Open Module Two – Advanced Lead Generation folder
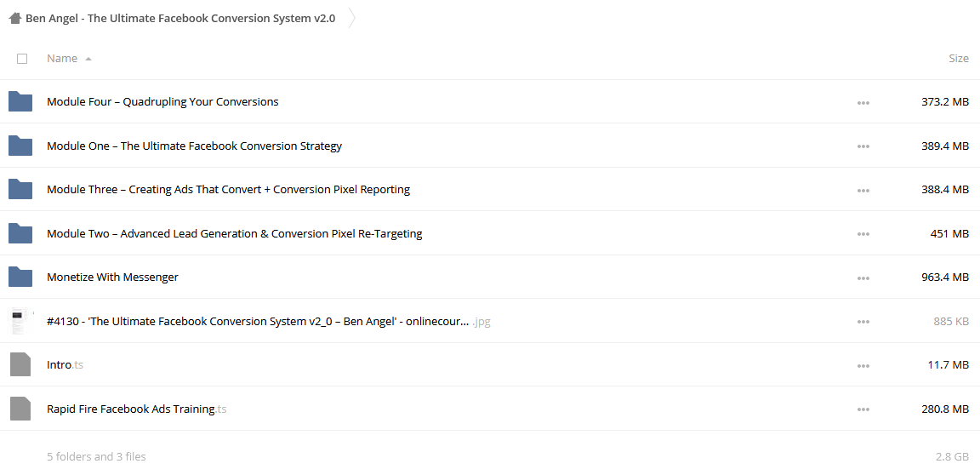980x475 pixels. pos(235,234)
